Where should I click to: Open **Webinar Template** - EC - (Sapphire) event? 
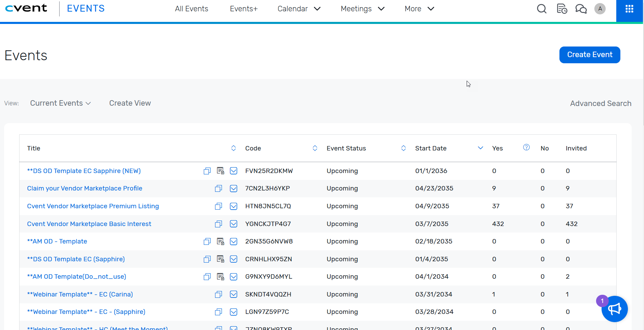click(86, 312)
